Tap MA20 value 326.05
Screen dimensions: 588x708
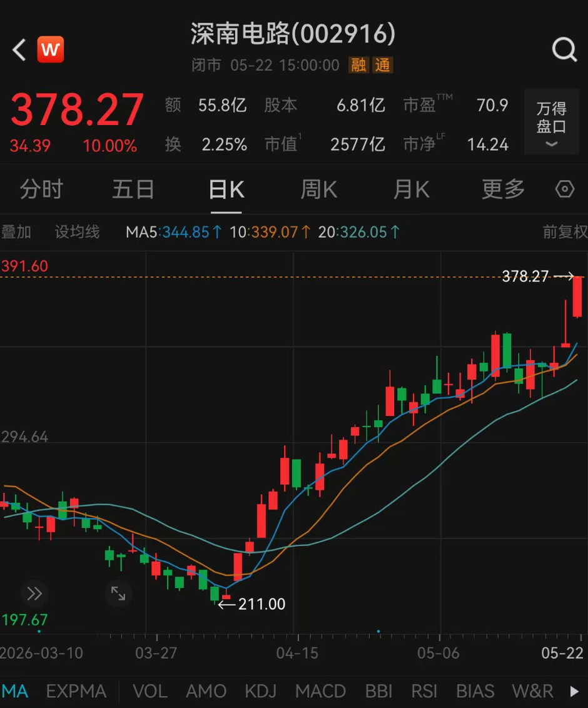363,232
